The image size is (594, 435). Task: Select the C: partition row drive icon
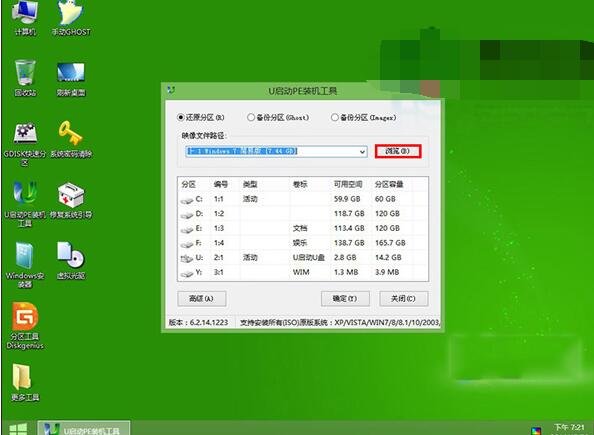point(187,200)
